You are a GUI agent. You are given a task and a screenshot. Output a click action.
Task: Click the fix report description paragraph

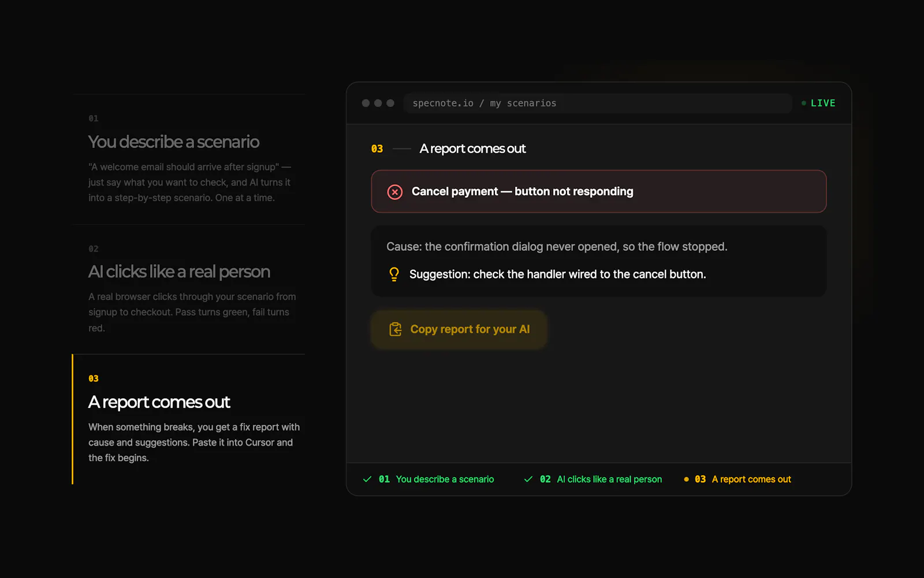pyautogui.click(x=194, y=442)
